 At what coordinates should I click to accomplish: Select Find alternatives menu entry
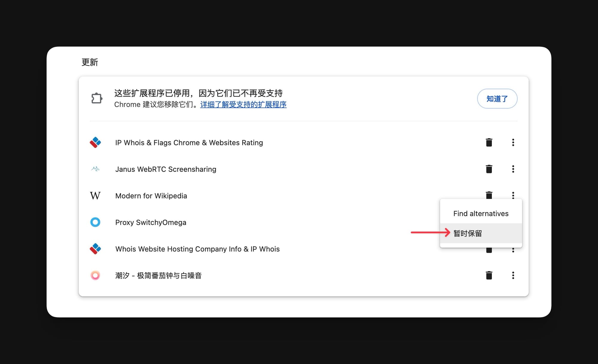[x=481, y=213]
